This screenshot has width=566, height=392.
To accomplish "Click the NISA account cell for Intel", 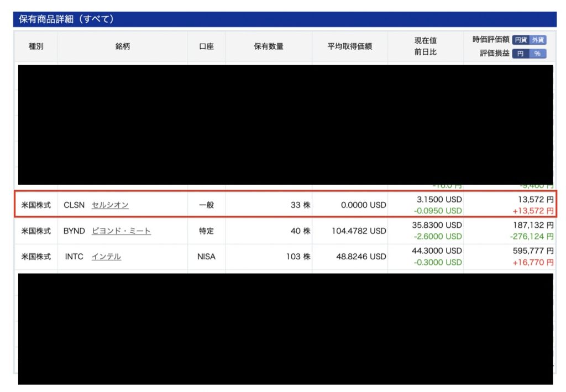I will [x=206, y=257].
